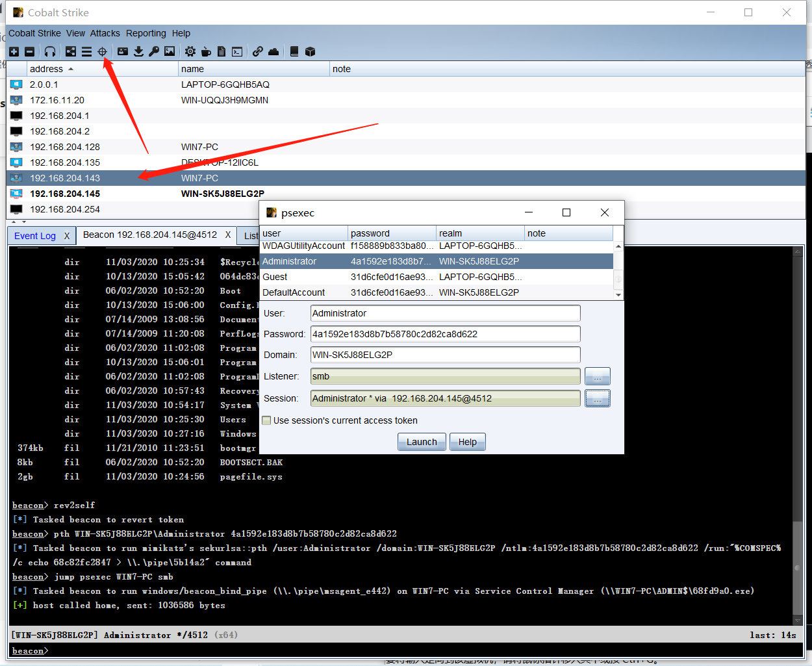Select target 192.168.204.1 row
Viewport: 812px width, 666px height.
click(406, 116)
